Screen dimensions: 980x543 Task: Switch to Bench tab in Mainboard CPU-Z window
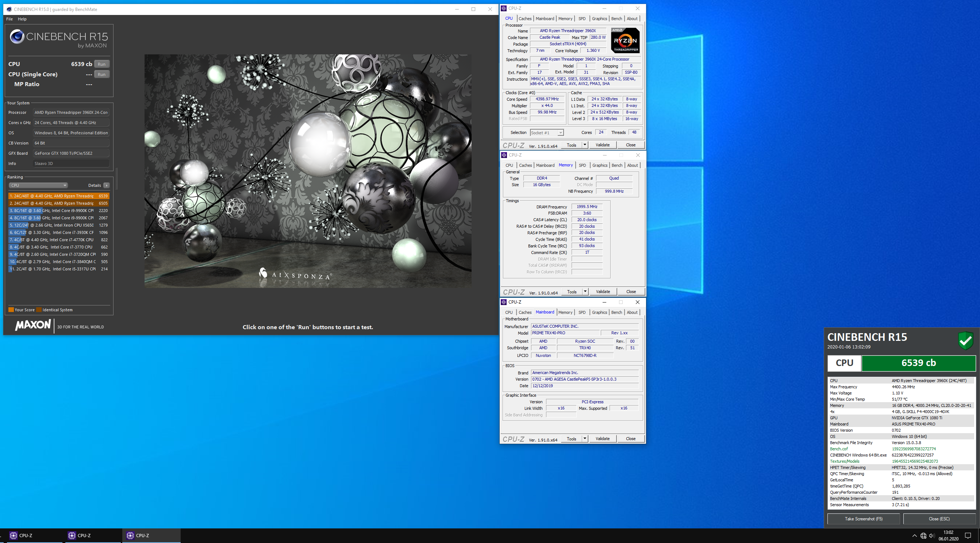[616, 313]
